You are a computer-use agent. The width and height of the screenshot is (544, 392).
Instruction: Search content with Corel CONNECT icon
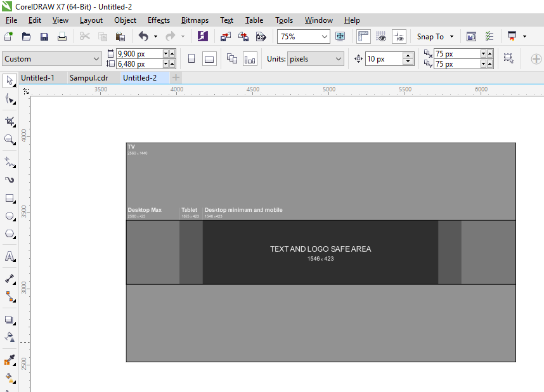click(203, 36)
